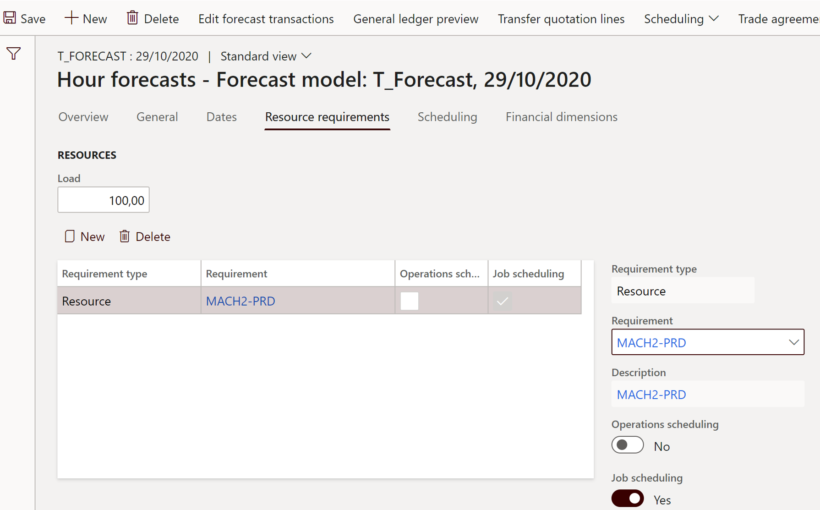Expand the Requirement dropdown arrow
The height and width of the screenshot is (510, 820).
(x=793, y=343)
